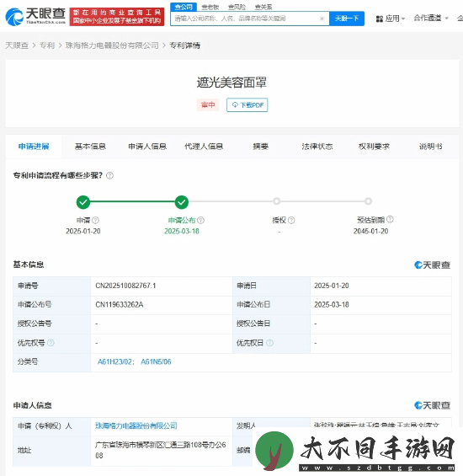The width and height of the screenshot is (463, 476).
Task: Click the green check on 申请公布 step
Action: click(x=182, y=202)
